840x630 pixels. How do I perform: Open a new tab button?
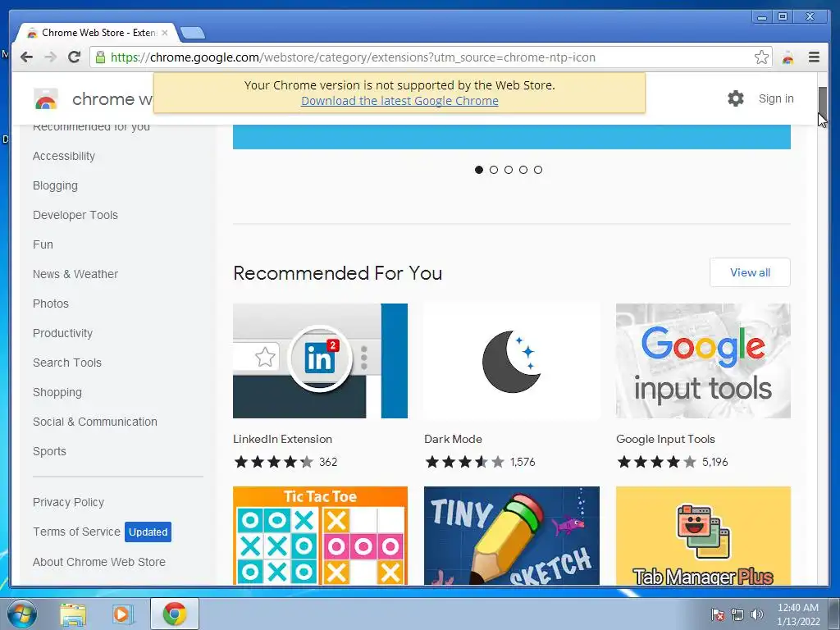pos(193,33)
